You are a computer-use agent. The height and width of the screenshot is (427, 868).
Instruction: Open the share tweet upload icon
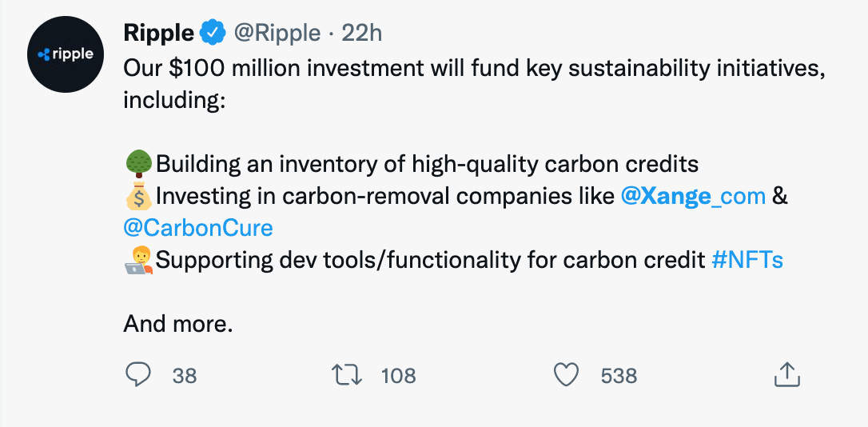click(x=787, y=373)
